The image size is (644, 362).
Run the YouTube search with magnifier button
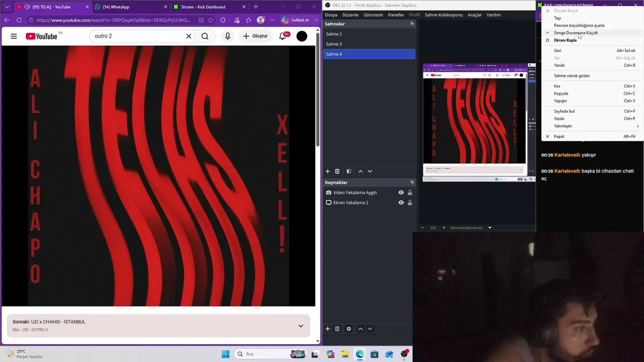pyautogui.click(x=205, y=36)
